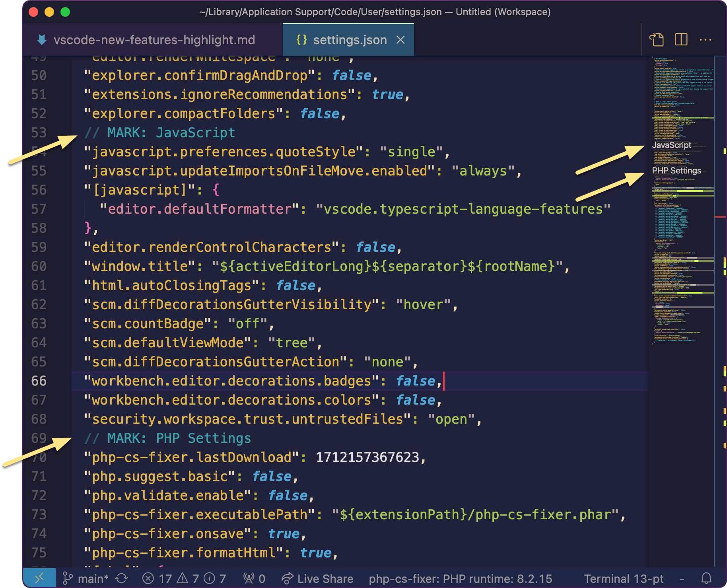Click the red error marker in the overview ruler

click(720, 217)
